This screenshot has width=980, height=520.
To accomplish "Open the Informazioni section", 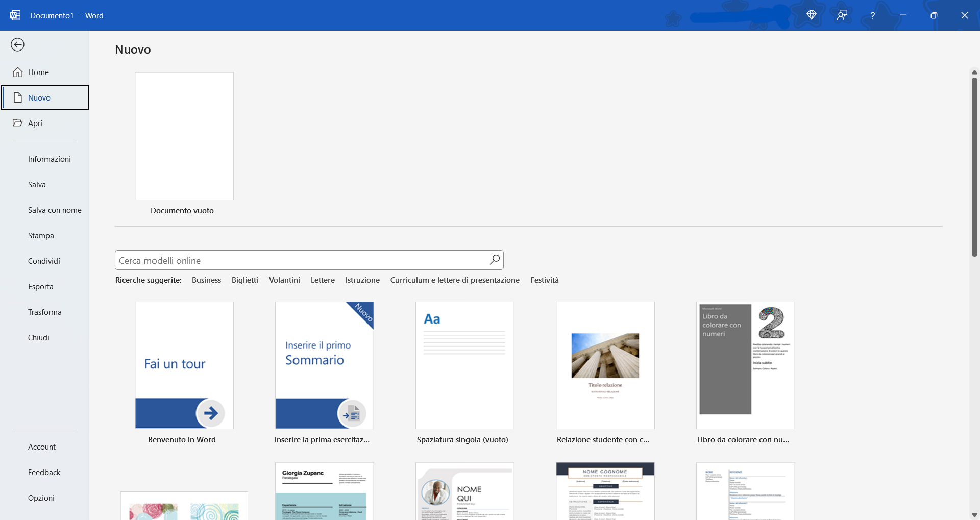I will (x=50, y=159).
